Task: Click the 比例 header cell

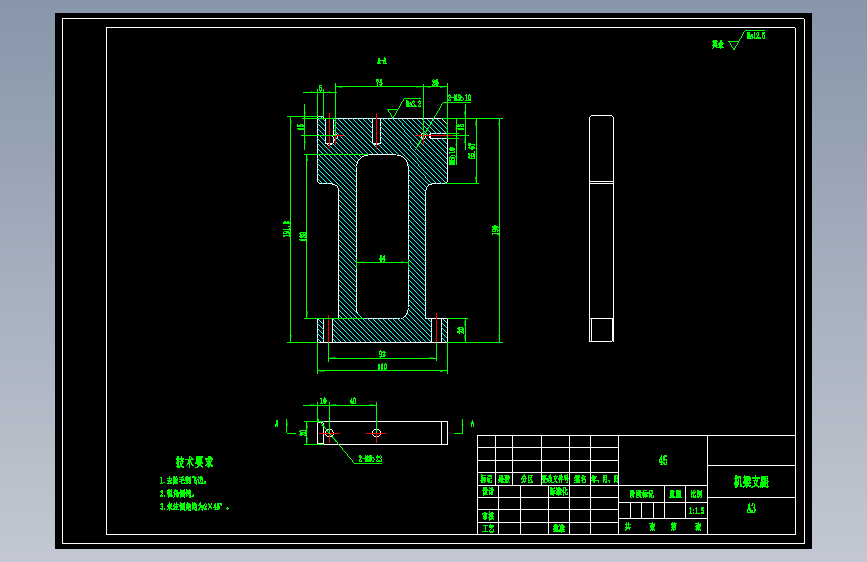Action: (x=696, y=493)
